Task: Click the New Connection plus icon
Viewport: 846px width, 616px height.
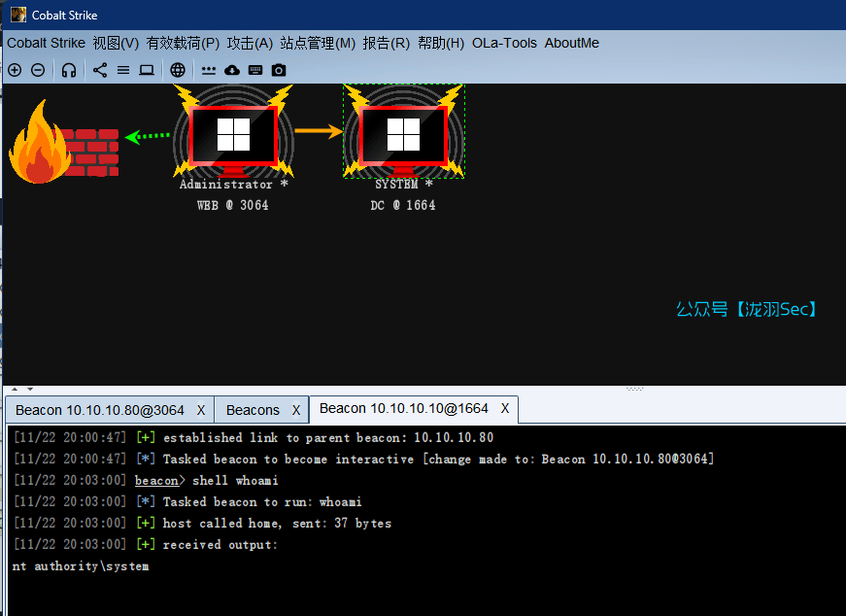Action: click(x=15, y=70)
